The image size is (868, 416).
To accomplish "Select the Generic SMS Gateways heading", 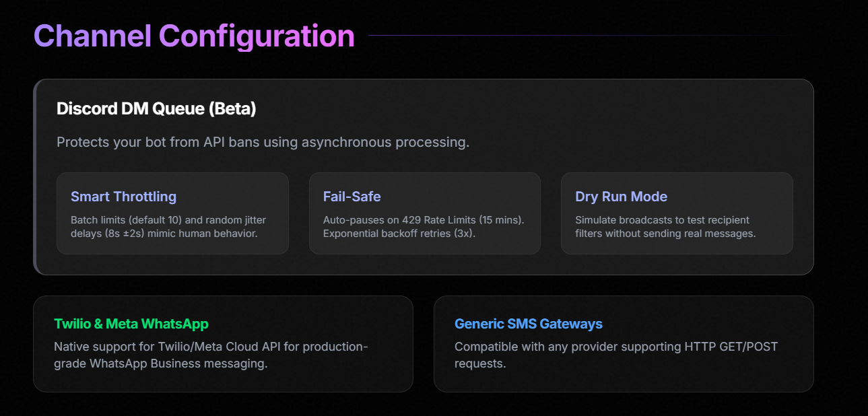I will [528, 324].
